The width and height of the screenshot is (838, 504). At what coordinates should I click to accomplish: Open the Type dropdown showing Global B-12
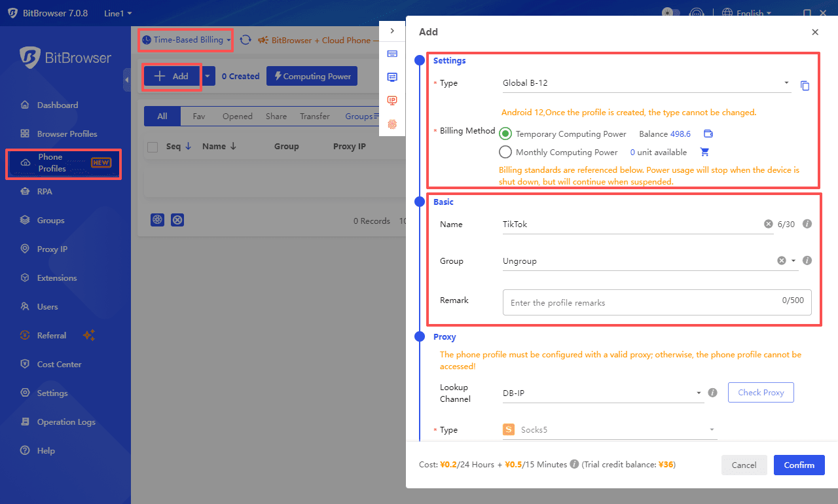click(x=645, y=83)
